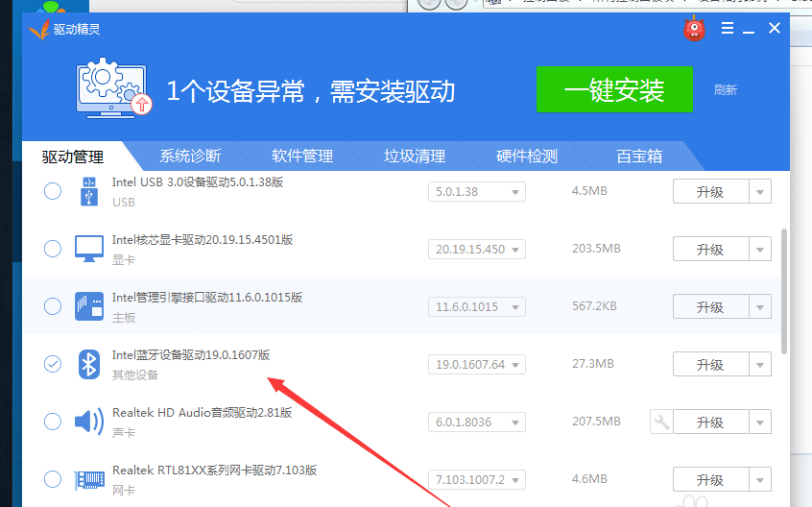Click the green 一键安装 button
The height and width of the screenshot is (507, 812).
click(x=614, y=89)
